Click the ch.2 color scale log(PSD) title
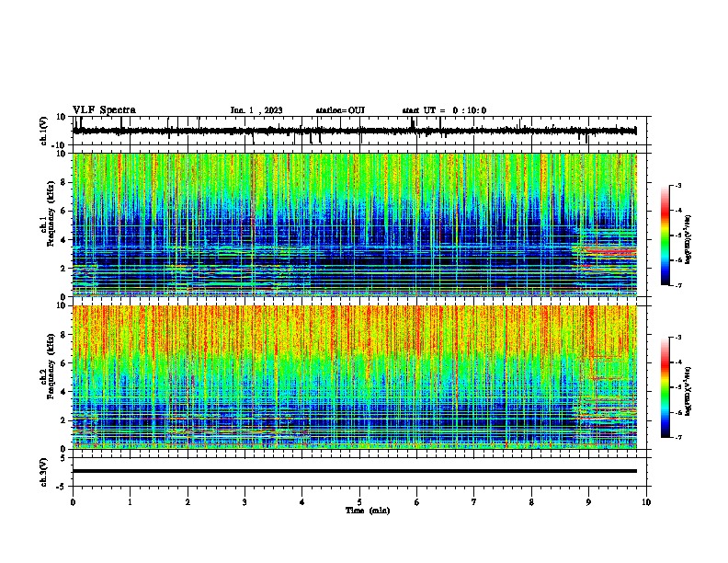The image size is (728, 563). 688,392
